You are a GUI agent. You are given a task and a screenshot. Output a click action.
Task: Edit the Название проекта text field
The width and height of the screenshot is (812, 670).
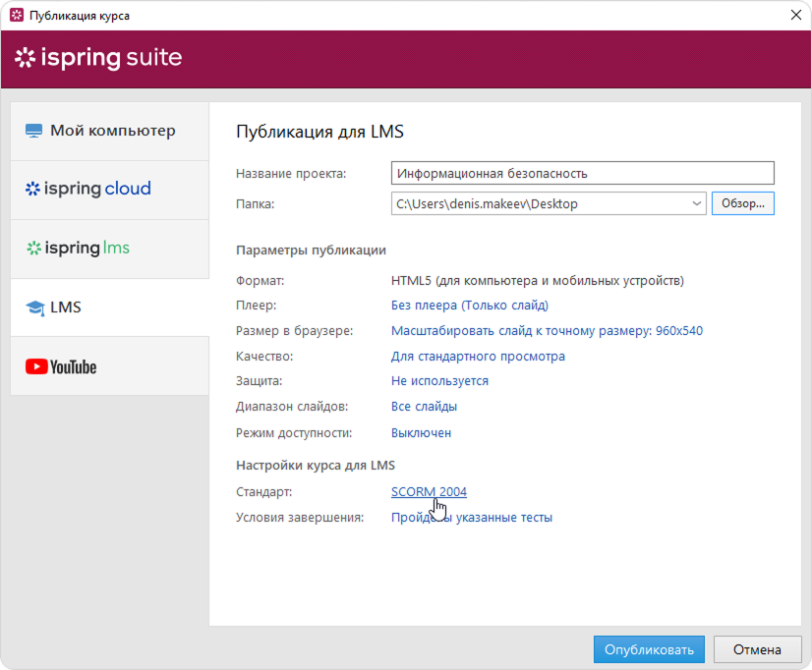(x=583, y=173)
